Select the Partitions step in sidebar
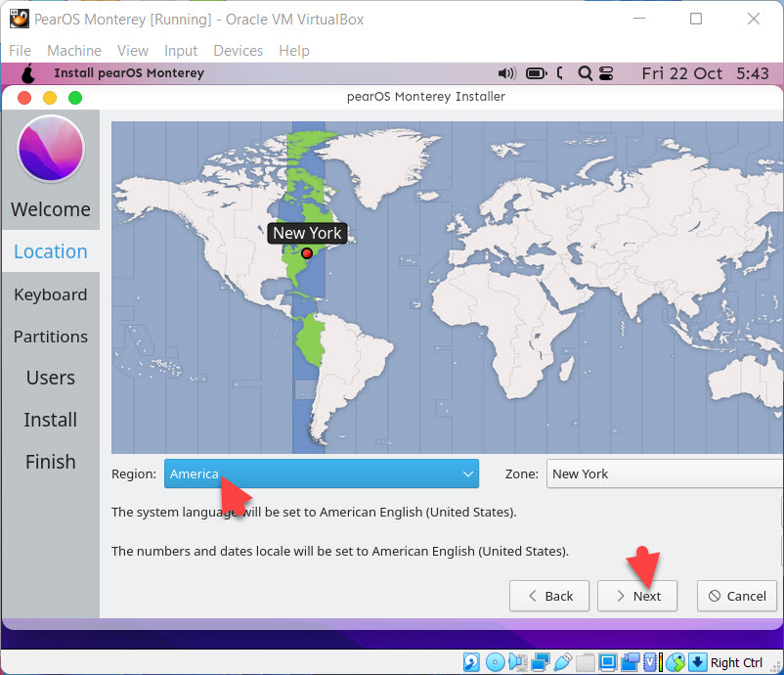This screenshot has height=675, width=784. click(x=51, y=337)
